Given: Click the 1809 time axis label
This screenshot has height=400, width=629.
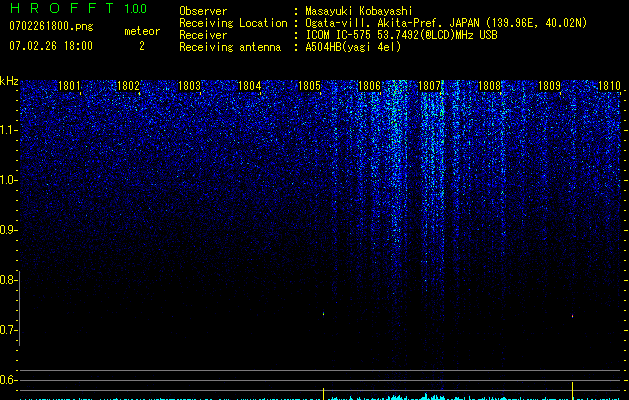Looking at the screenshot, I should [549, 85].
